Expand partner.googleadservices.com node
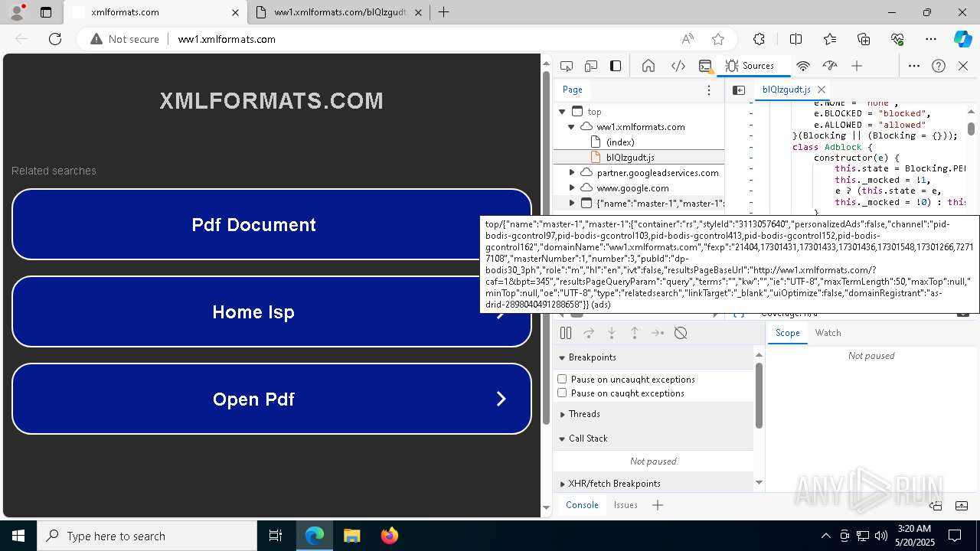This screenshot has height=551, width=980. [x=571, y=173]
